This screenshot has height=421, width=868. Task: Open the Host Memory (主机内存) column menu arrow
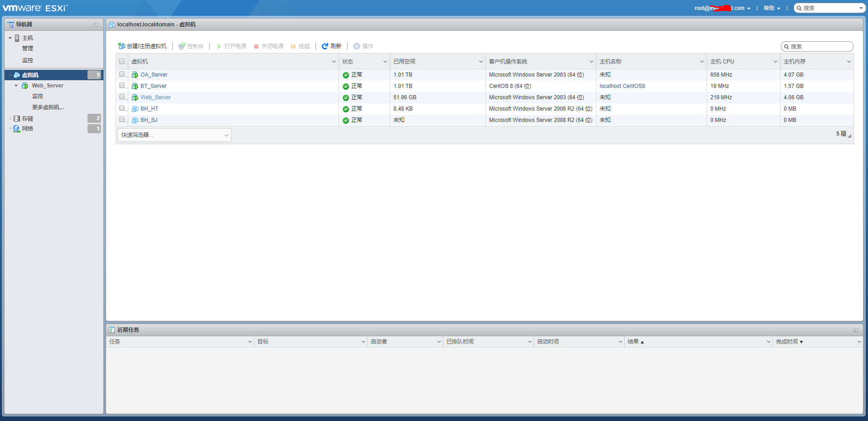(x=849, y=62)
